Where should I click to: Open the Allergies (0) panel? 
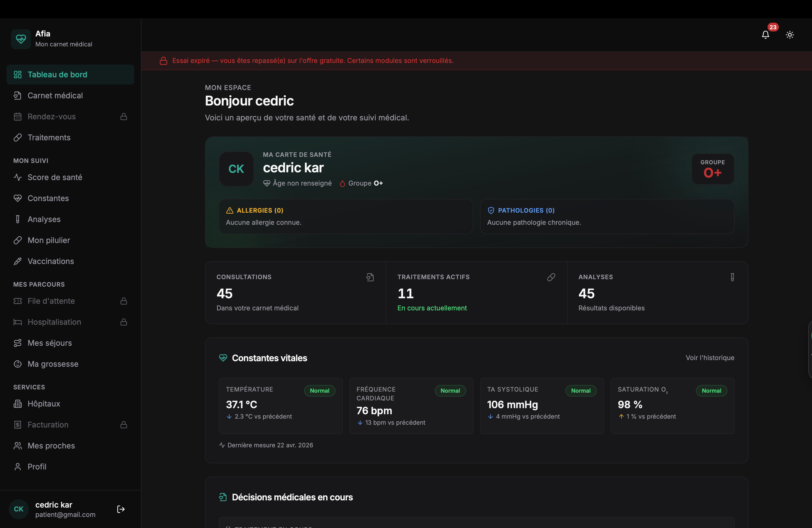tap(346, 217)
